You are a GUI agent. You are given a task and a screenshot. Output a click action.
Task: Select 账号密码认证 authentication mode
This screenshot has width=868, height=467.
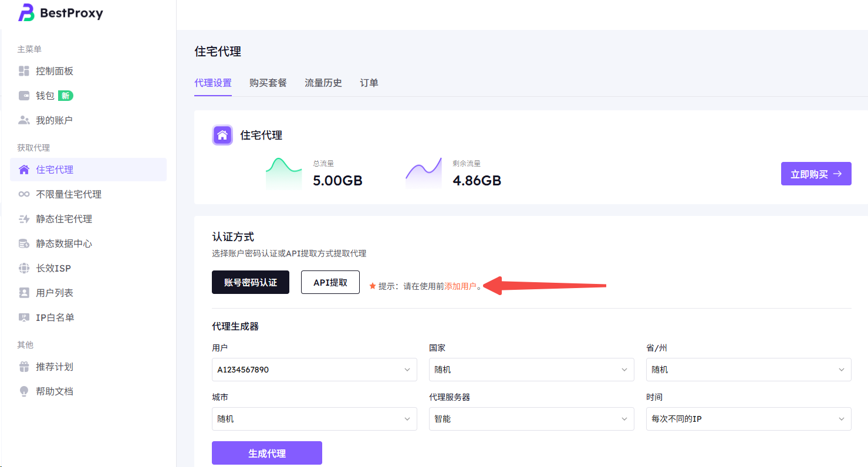250,282
